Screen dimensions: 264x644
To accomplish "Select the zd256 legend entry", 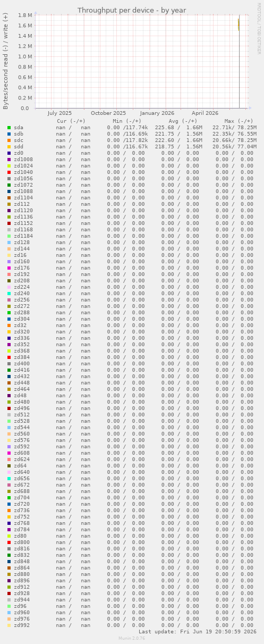I will pyautogui.click(x=22, y=300).
